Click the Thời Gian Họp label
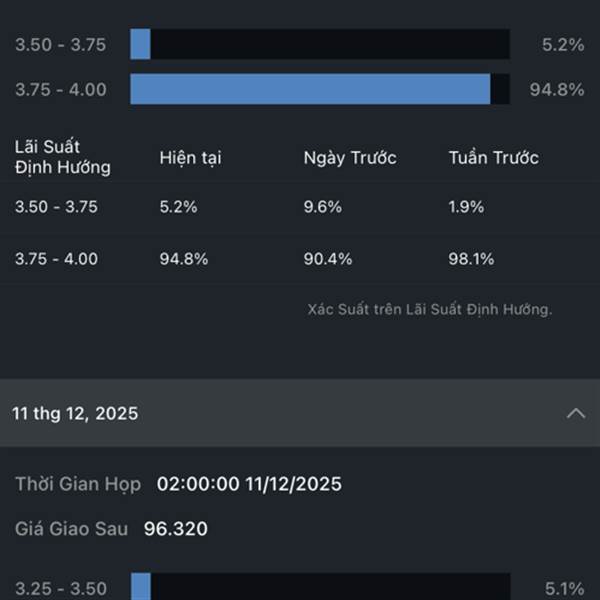600x600 pixels. (78, 484)
